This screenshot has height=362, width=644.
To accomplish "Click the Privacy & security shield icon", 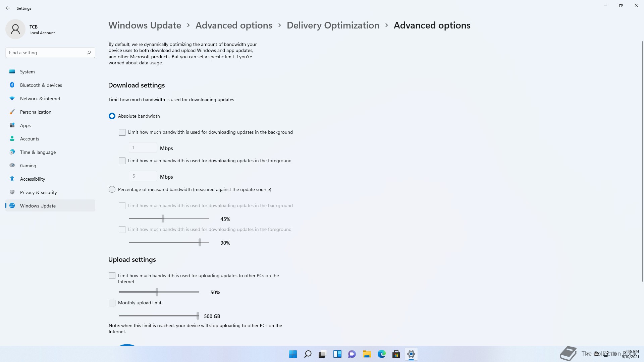I will pos(12,192).
